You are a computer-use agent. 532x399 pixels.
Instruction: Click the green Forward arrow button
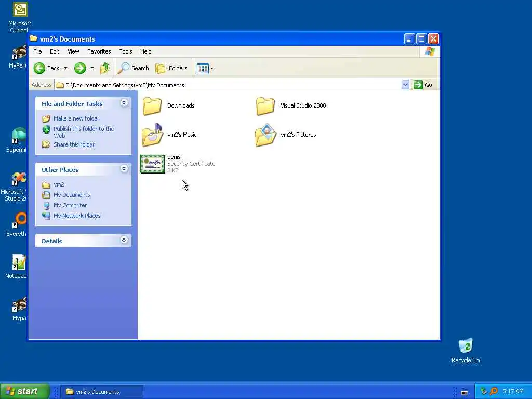tap(80, 68)
